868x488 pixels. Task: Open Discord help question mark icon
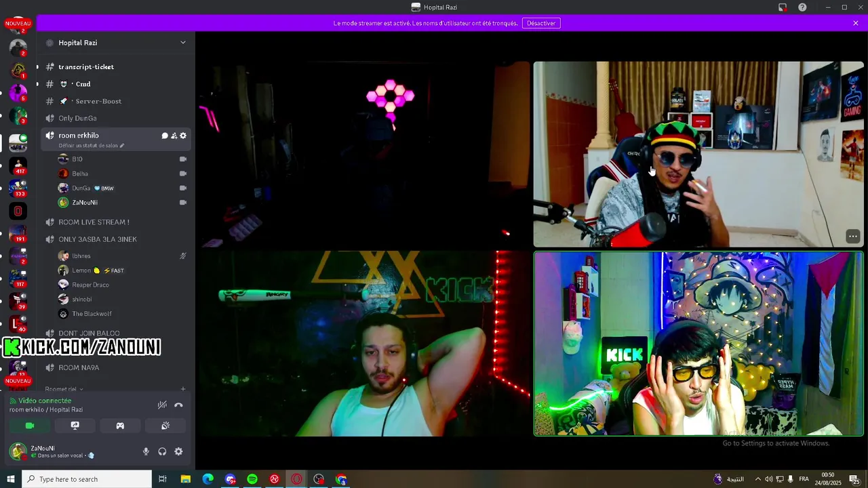pos(802,7)
